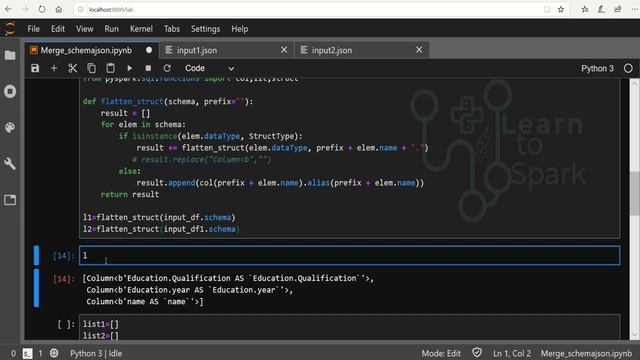
Task: Copy the selected cell
Action: point(91,68)
